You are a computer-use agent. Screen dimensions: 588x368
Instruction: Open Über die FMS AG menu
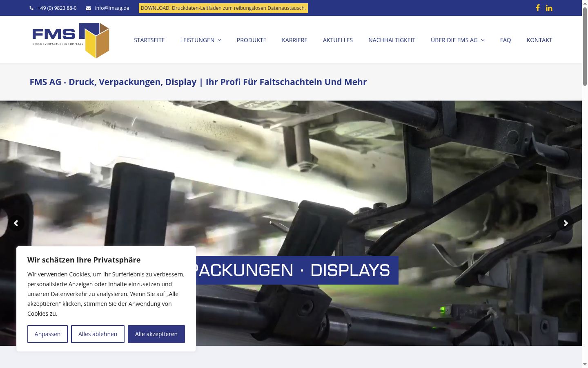(454, 40)
